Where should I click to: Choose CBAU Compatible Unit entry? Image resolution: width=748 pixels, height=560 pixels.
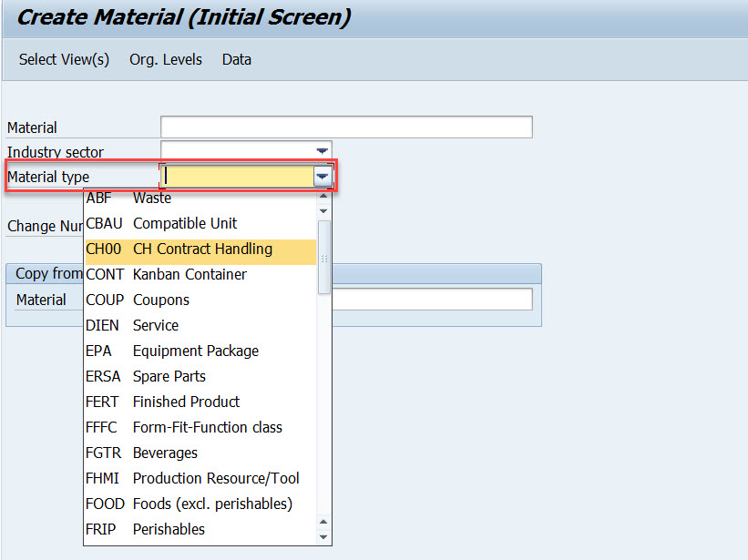200,223
